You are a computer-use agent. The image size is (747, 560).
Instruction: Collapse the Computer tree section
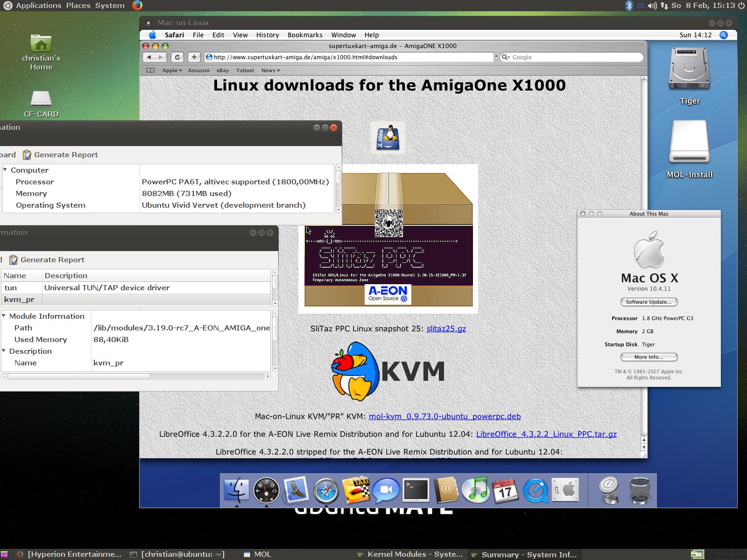[x=5, y=170]
